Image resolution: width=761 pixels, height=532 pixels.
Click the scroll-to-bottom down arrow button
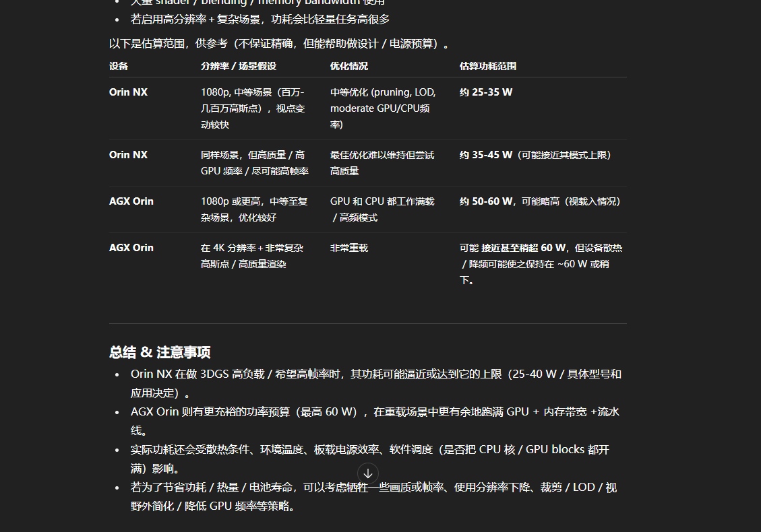pos(368,473)
